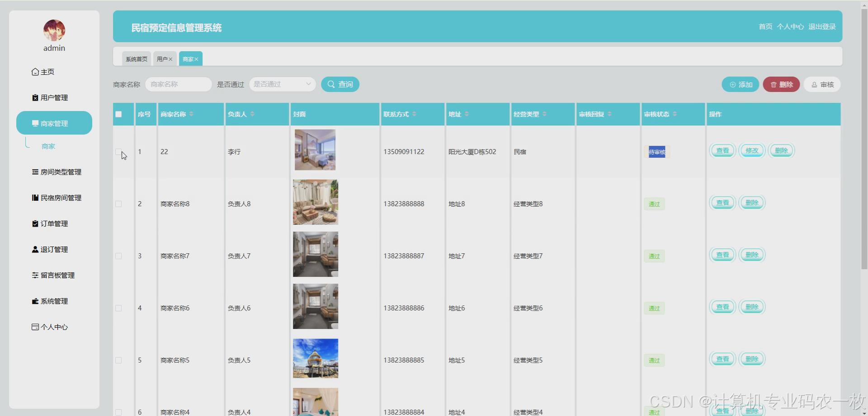Open 个人中心 in the sidebar
The width and height of the screenshot is (868, 416).
click(x=50, y=327)
